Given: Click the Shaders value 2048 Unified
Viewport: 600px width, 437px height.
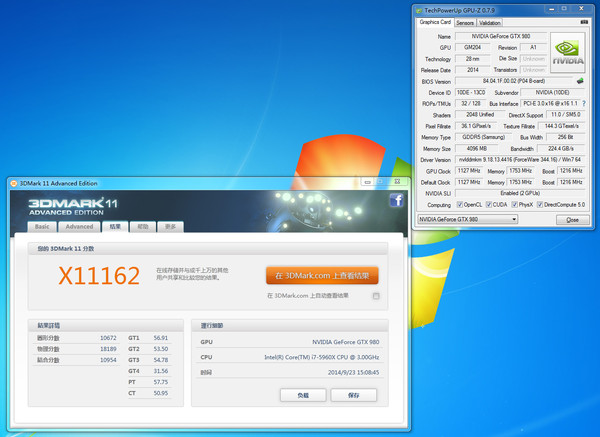Looking at the screenshot, I should 480,115.
